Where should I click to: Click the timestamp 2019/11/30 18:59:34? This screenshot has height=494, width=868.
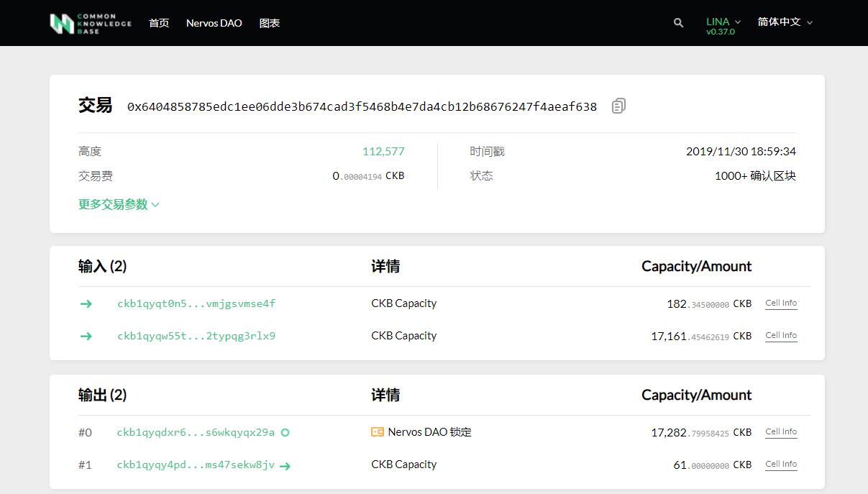(x=741, y=152)
